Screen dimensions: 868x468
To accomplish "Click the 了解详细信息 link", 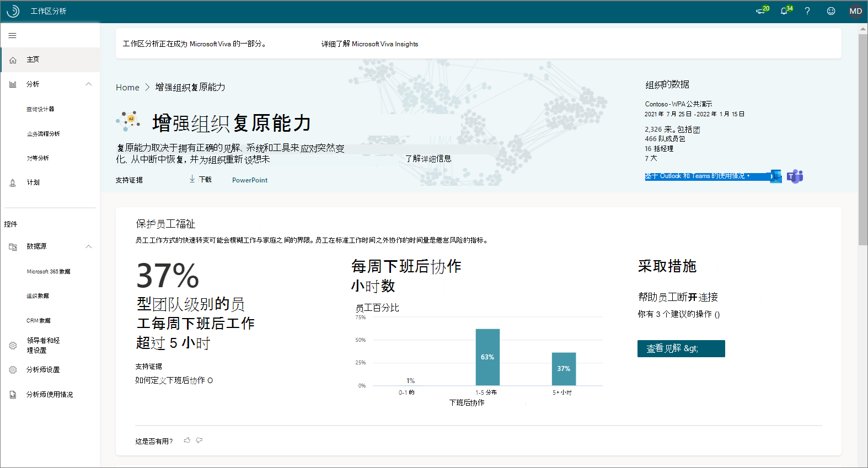I will (x=428, y=159).
